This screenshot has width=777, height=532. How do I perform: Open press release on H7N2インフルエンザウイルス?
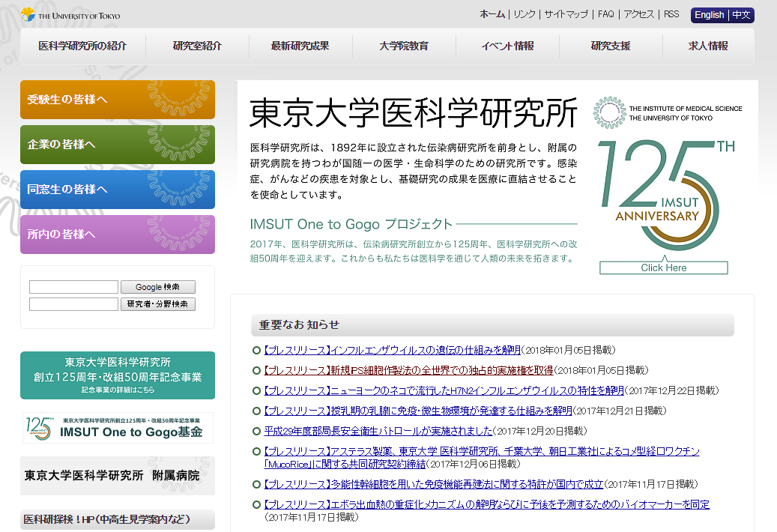point(444,391)
